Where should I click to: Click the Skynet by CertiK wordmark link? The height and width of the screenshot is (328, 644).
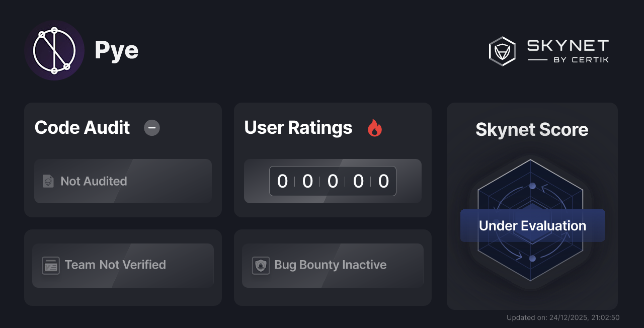568,51
